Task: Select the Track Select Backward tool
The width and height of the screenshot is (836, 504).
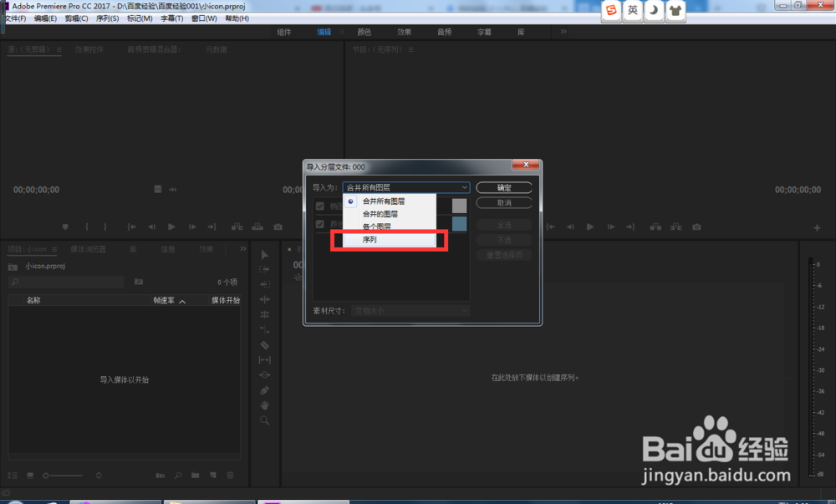Action: pyautogui.click(x=264, y=284)
